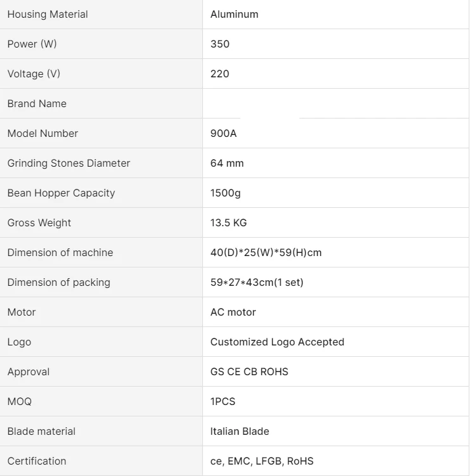The image size is (470, 476).
Task: Select the GS CE CB ROHS approval value
Action: click(249, 371)
